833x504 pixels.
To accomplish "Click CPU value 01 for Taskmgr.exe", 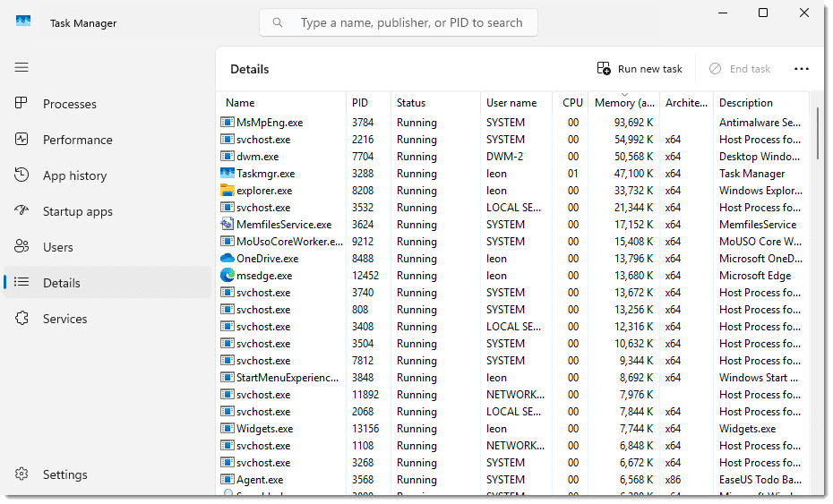I will pyautogui.click(x=572, y=173).
